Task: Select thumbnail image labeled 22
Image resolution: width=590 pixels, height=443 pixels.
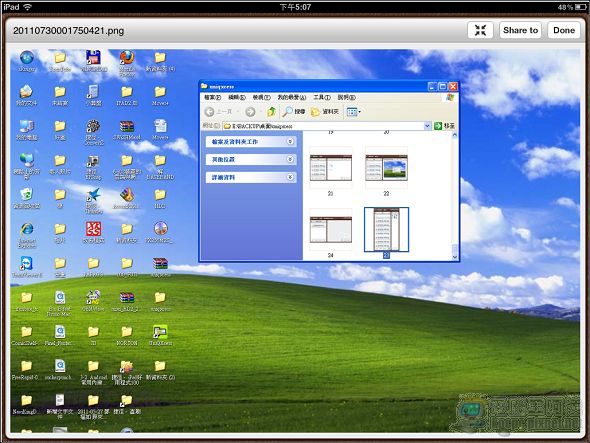Action: click(x=386, y=167)
